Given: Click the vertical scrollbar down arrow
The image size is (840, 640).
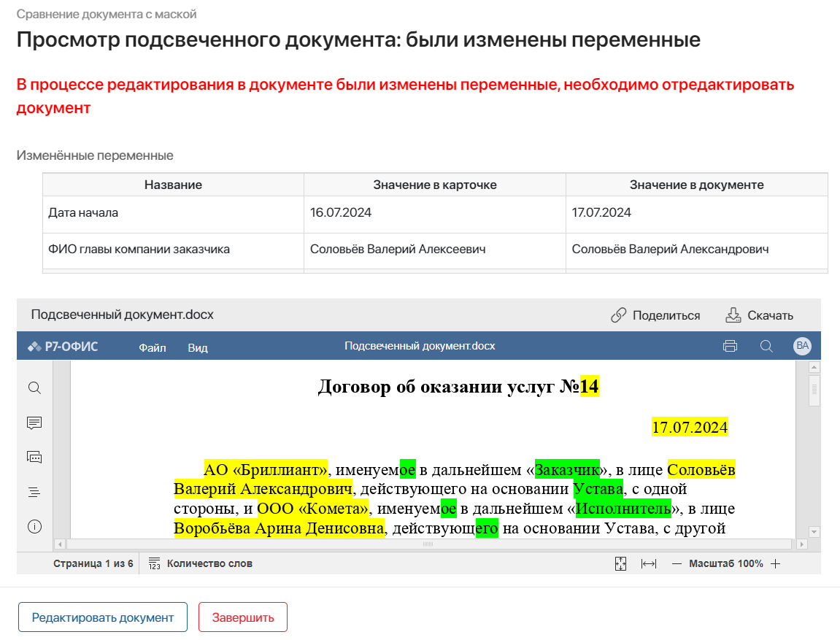Looking at the screenshot, I should click(814, 532).
